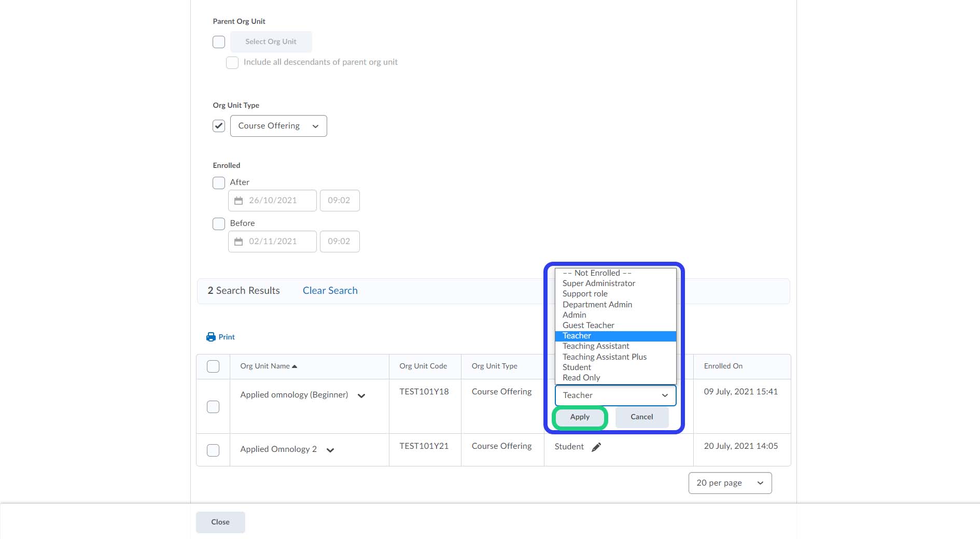The width and height of the screenshot is (980, 539).
Task: Toggle the Parent Org Unit checkbox
Action: [x=219, y=42]
